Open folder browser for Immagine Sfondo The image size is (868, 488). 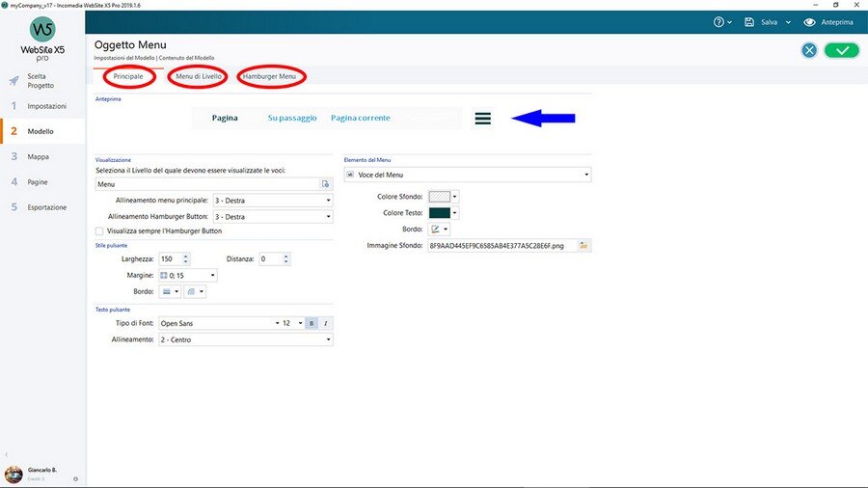(x=583, y=246)
